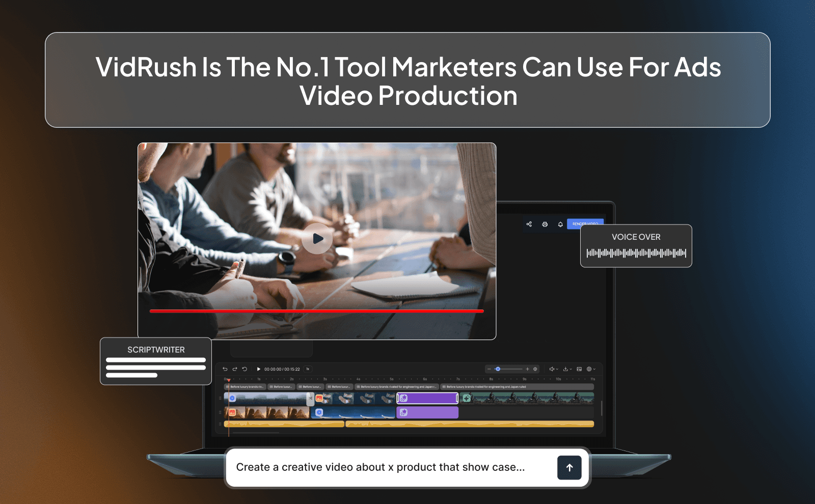Open the Scriptwriter card
This screenshot has width=815, height=504.
point(156,361)
